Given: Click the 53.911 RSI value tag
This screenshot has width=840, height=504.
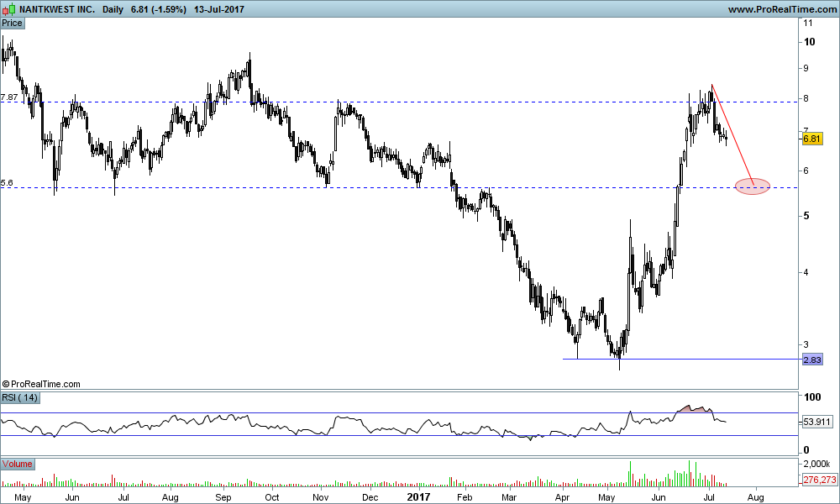Looking at the screenshot, I should [x=817, y=422].
